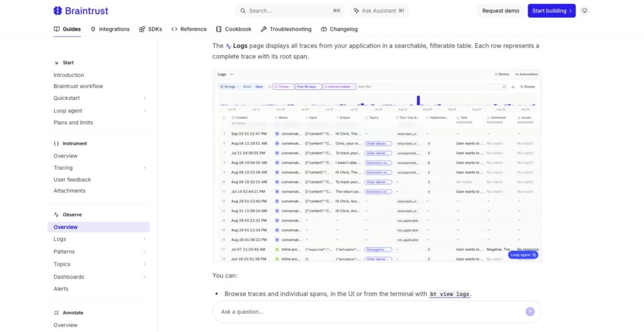644x332 pixels.
Task: Expand the Dashboards chevron
Action: tap(145, 277)
